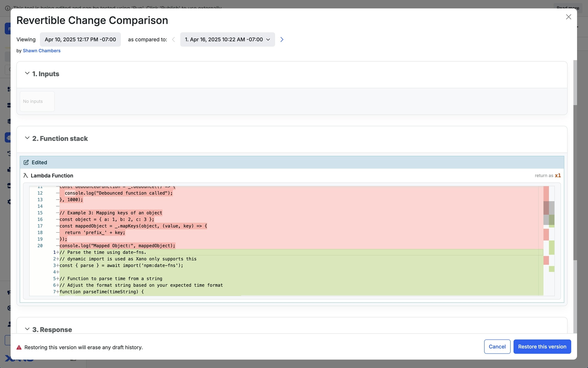
Task: Click the next comparison version arrow
Action: (x=282, y=39)
